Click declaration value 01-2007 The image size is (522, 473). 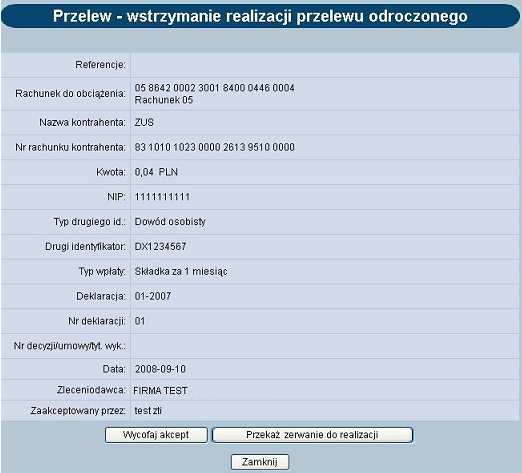[x=153, y=296]
